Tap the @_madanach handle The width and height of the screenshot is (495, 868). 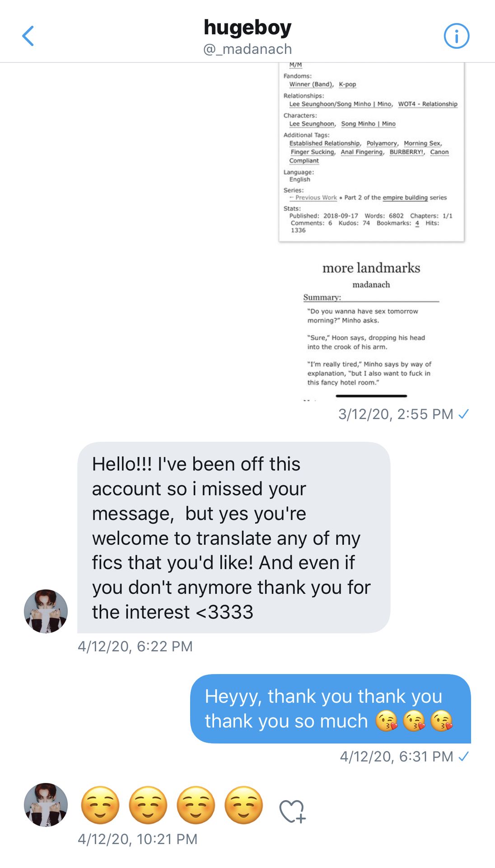[247, 49]
